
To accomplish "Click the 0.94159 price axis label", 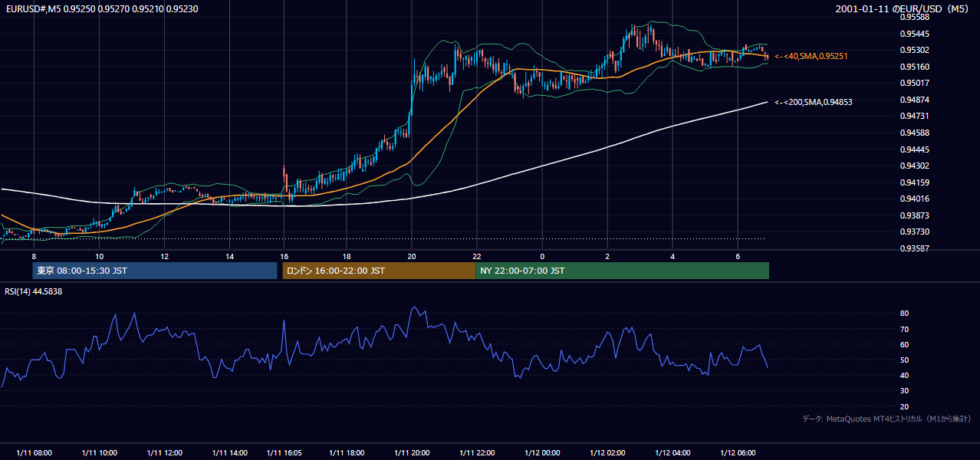I will coord(915,182).
